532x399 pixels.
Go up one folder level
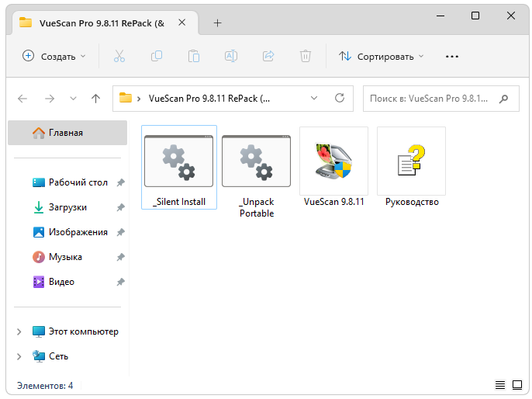click(95, 99)
